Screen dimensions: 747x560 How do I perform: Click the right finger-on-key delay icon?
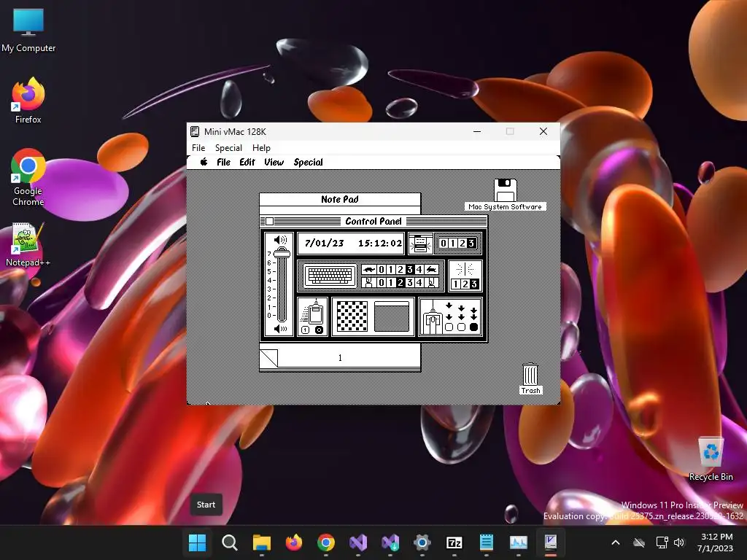click(x=432, y=282)
